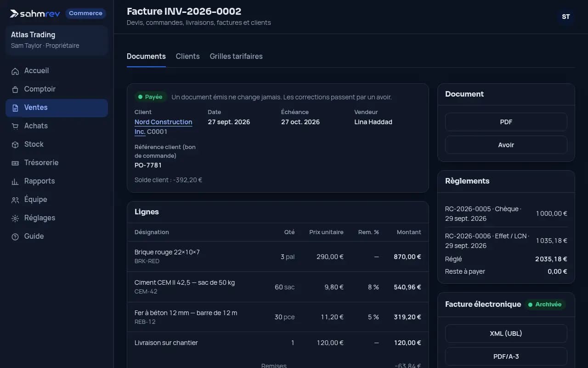588x368 pixels.
Task: Click the Stock box icon
Action: coord(15,144)
